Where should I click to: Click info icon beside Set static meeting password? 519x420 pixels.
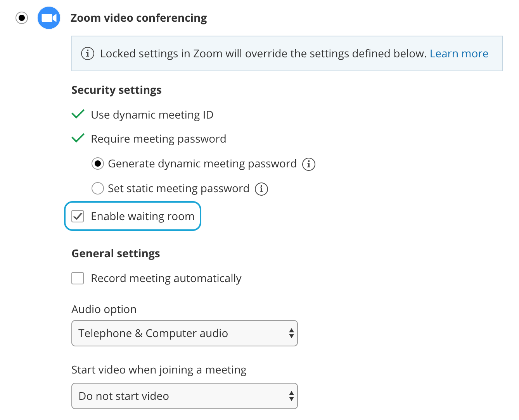coord(261,189)
